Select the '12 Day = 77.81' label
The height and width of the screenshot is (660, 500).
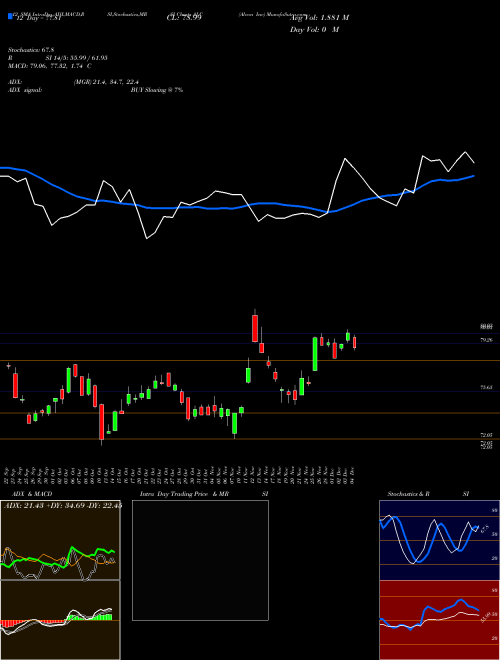(37, 18)
